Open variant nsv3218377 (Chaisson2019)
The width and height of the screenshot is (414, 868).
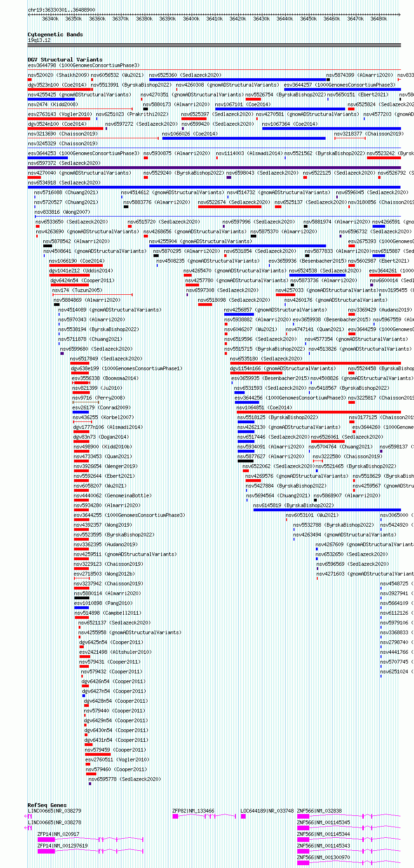369,134
